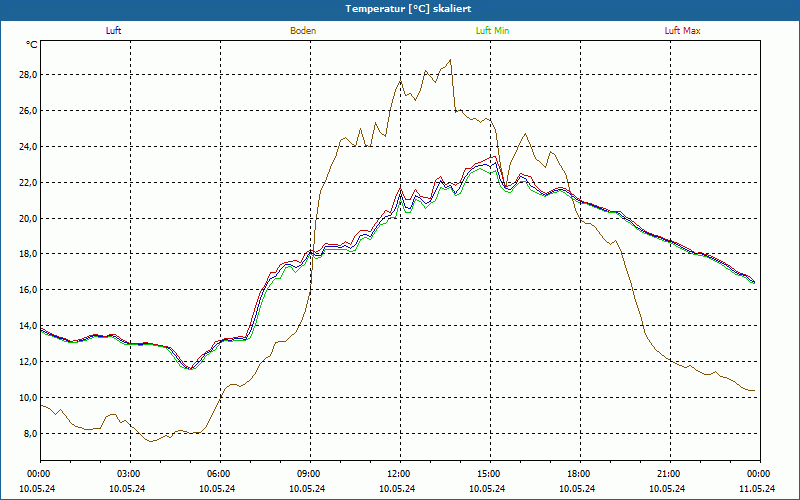Click the 12,0 y-axis value

(28, 362)
